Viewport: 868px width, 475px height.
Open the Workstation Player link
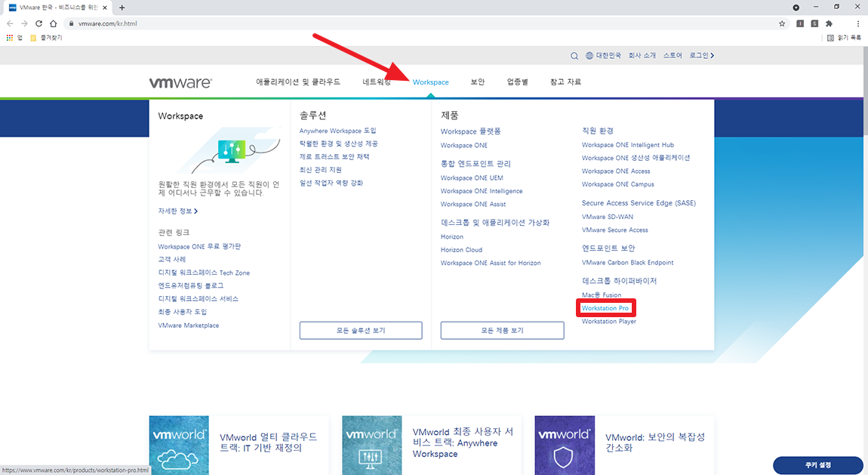[x=609, y=321]
